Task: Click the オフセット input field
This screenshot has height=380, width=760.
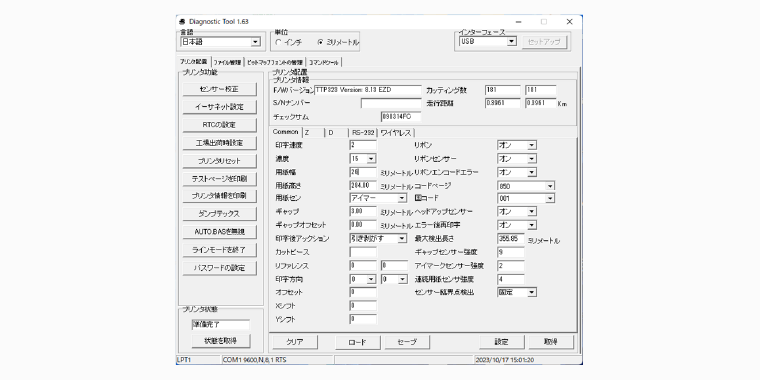Action: pyautogui.click(x=363, y=292)
